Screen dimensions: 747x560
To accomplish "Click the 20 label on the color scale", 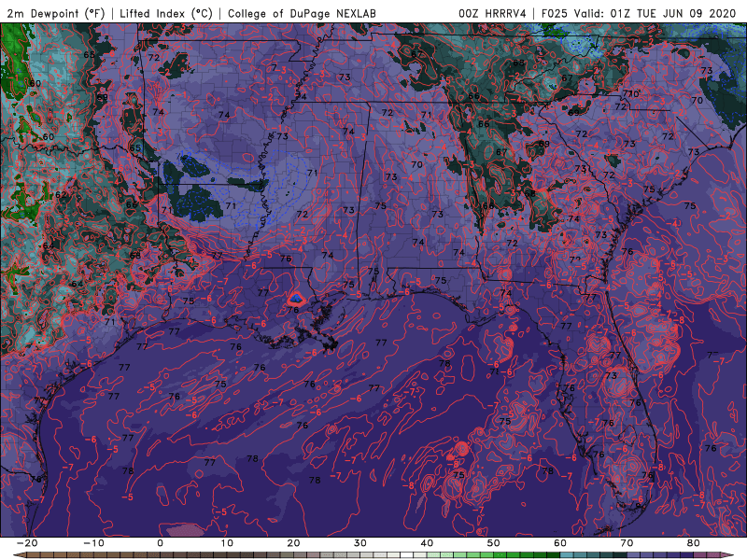I will click(293, 543).
